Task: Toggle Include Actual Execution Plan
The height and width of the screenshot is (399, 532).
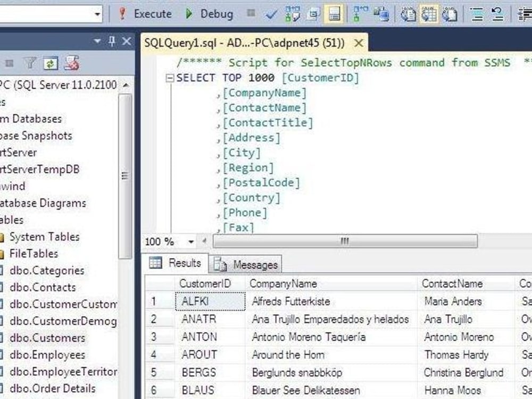Action: [360, 14]
